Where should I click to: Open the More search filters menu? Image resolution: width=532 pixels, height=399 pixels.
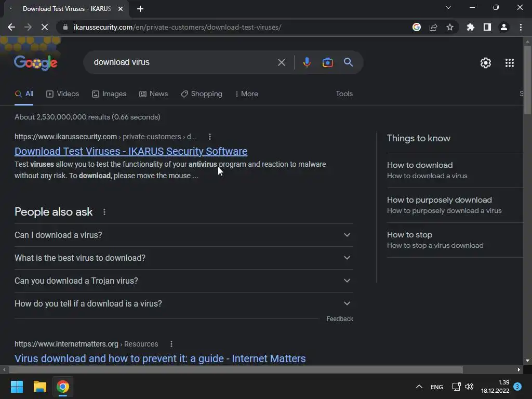click(x=247, y=94)
